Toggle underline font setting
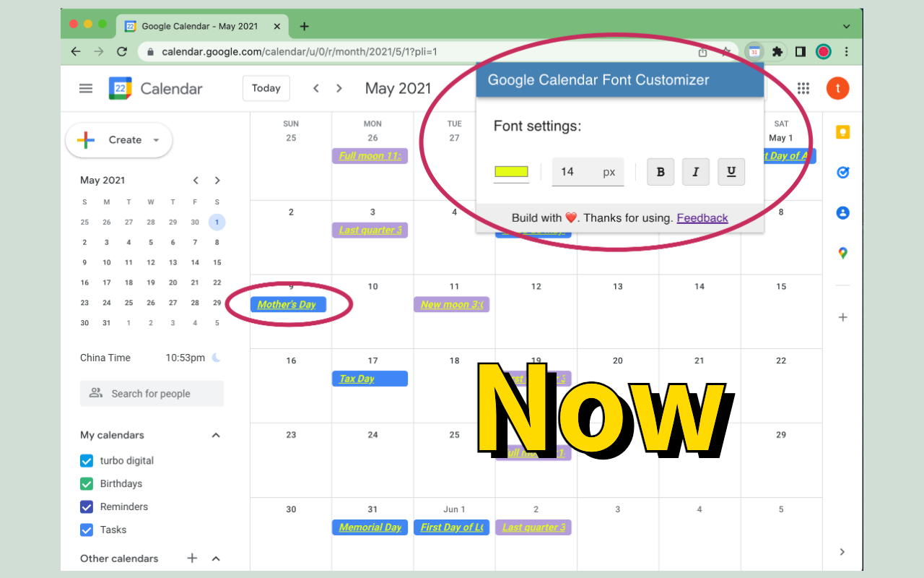Image resolution: width=924 pixels, height=578 pixels. coord(731,172)
